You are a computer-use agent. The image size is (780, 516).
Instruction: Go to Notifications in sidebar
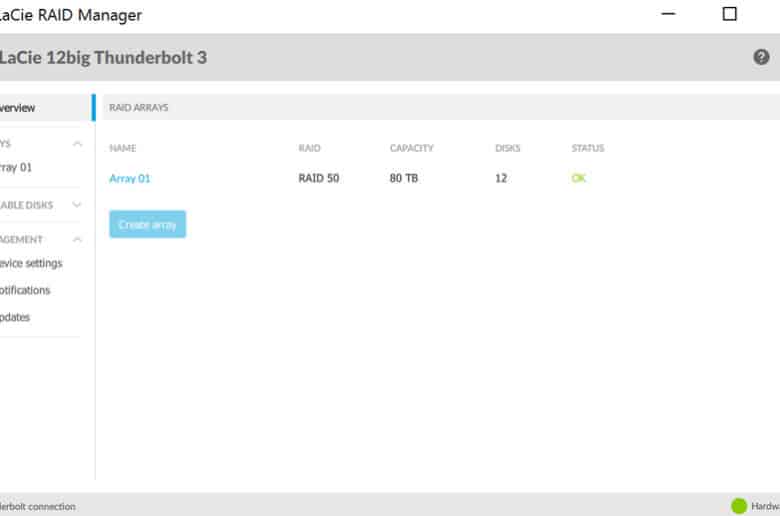point(25,290)
